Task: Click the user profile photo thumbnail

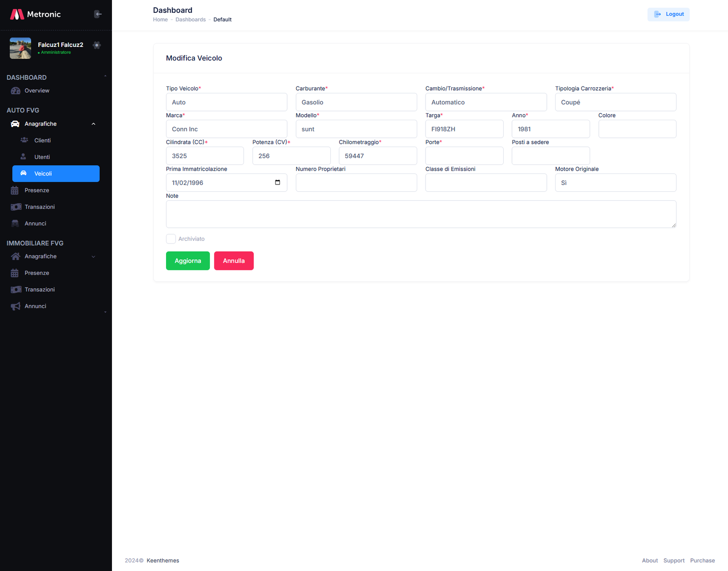Action: click(20, 48)
